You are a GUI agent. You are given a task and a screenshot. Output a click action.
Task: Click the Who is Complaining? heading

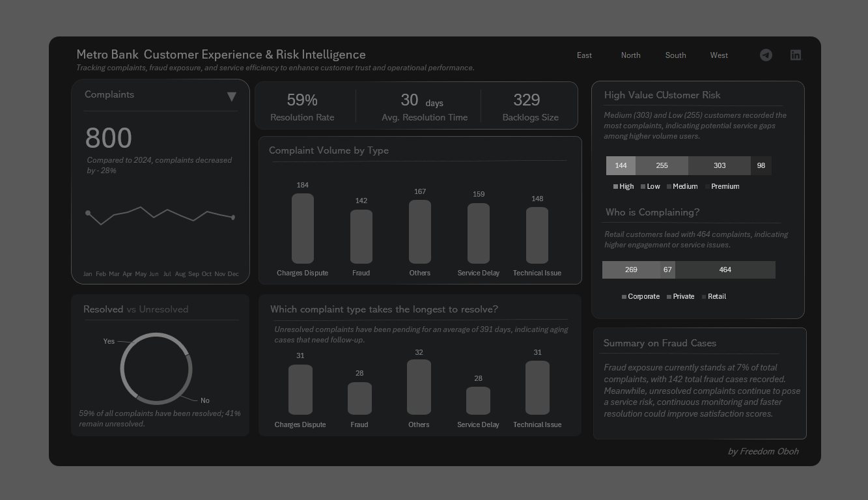tap(652, 212)
